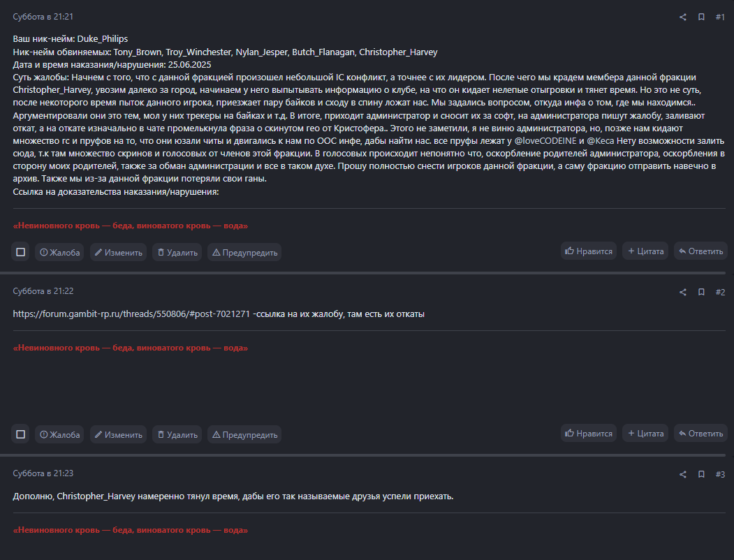Open the Суббота в 21:23 timestamp link
This screenshot has width=734, height=560.
[43, 473]
